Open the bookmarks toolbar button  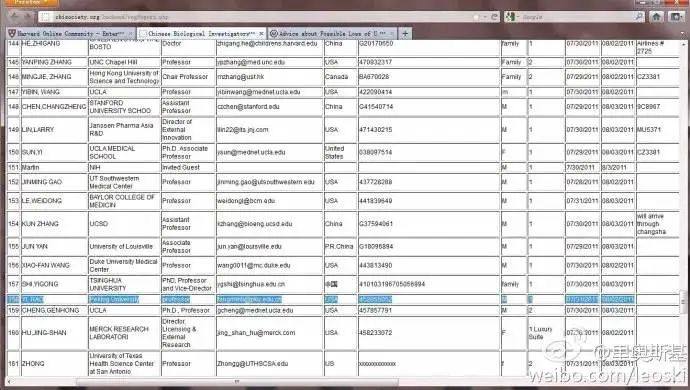pyautogui.click(x=676, y=17)
